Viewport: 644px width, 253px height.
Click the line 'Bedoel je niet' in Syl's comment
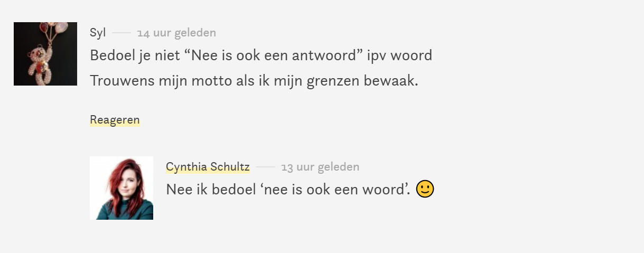click(261, 55)
